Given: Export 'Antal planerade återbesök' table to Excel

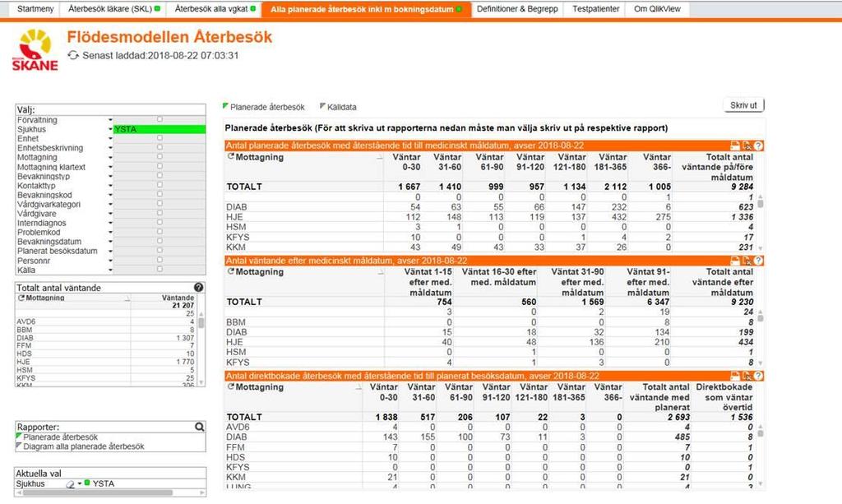Looking at the screenshot, I should 747,146.
